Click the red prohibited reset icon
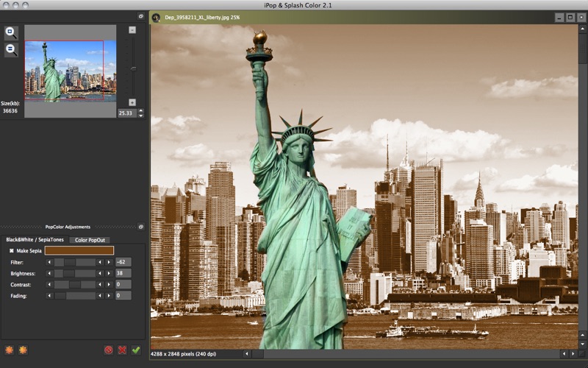588x368 pixels. click(x=109, y=350)
